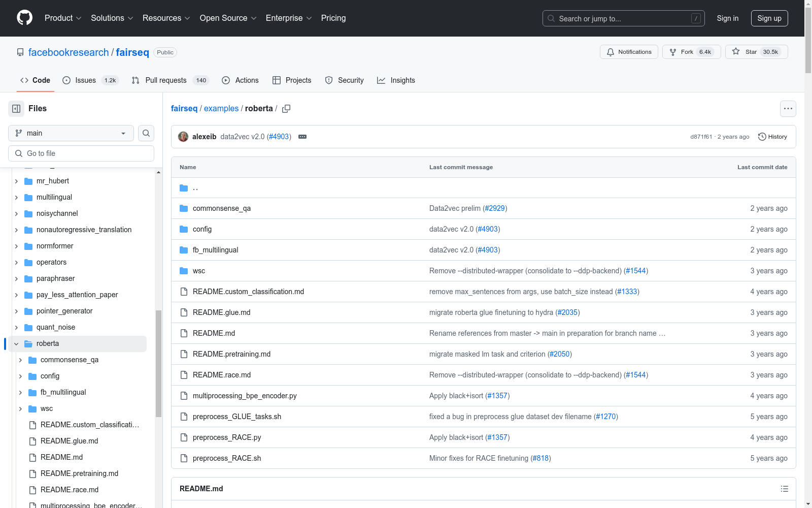Fork the fairseq repository
Screen dimensions: 812x508
691,52
